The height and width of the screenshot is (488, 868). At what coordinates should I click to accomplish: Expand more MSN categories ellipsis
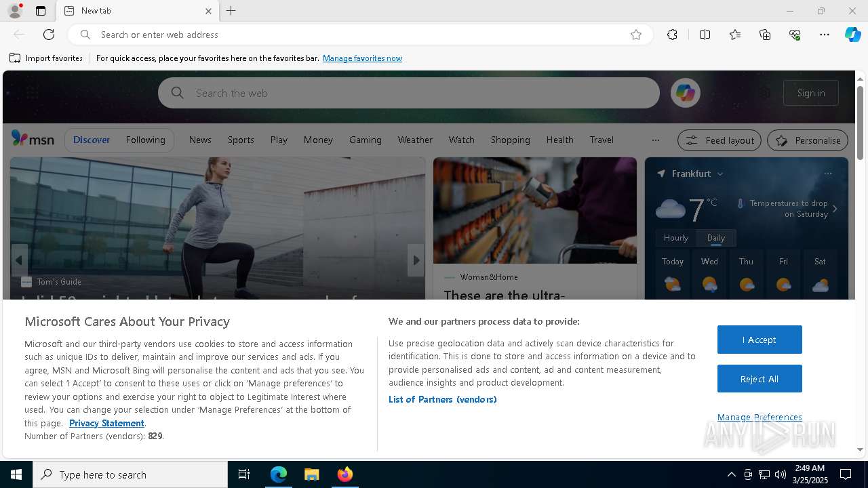[x=655, y=140]
